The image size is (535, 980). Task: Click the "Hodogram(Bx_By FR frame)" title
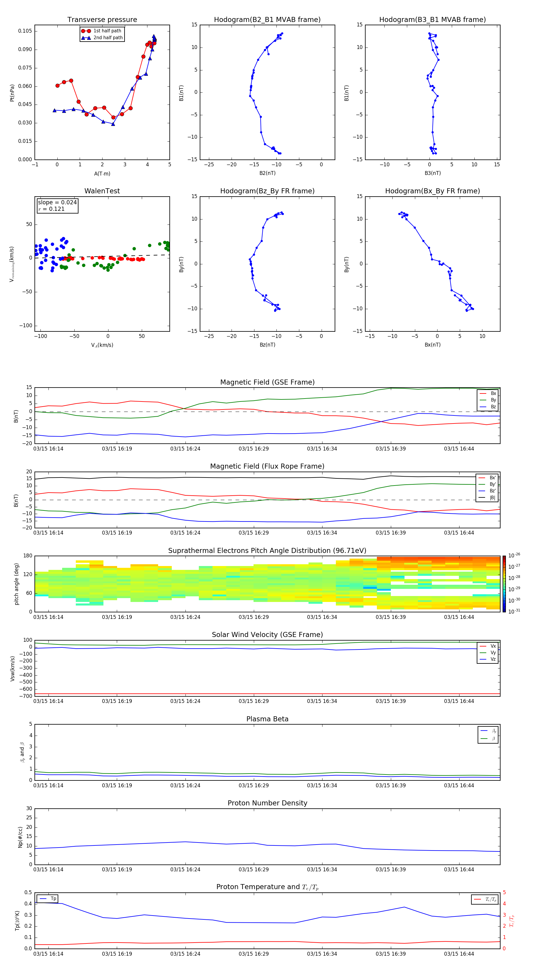click(x=432, y=191)
